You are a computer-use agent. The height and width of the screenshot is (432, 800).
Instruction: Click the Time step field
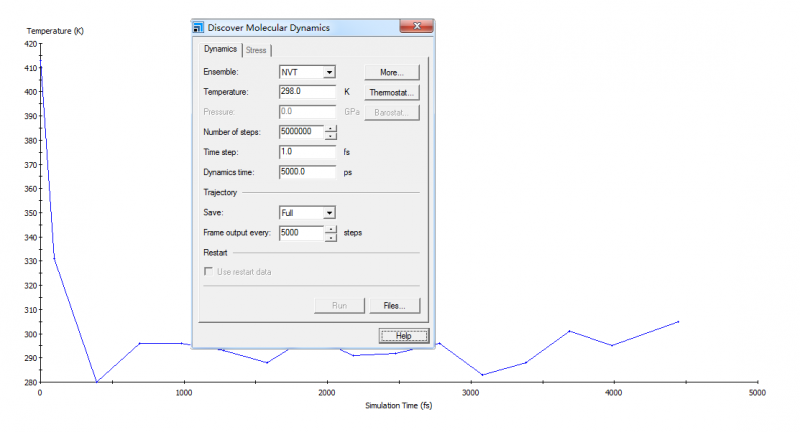click(307, 152)
